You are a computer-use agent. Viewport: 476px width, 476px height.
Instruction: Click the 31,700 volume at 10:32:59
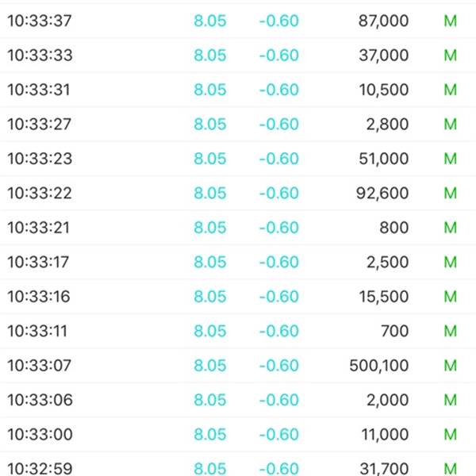point(384,469)
